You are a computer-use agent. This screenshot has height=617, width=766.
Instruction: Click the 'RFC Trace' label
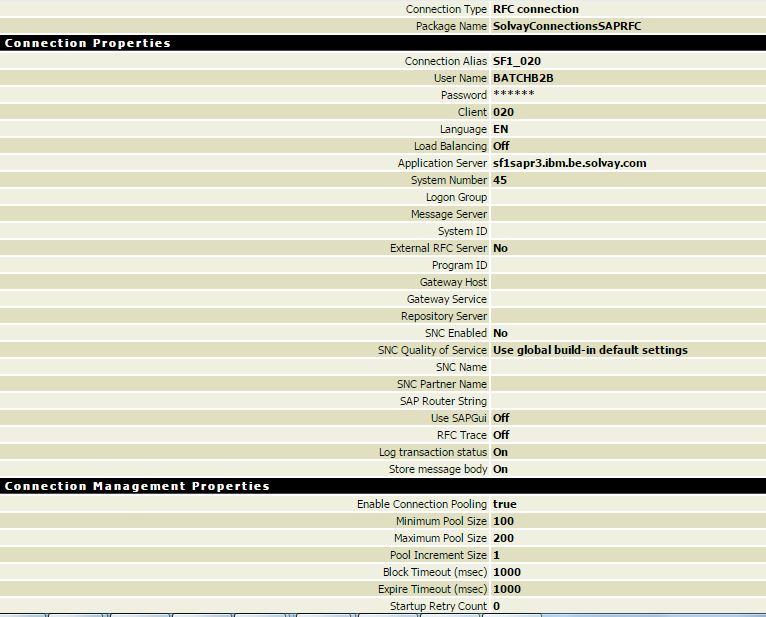(x=462, y=435)
